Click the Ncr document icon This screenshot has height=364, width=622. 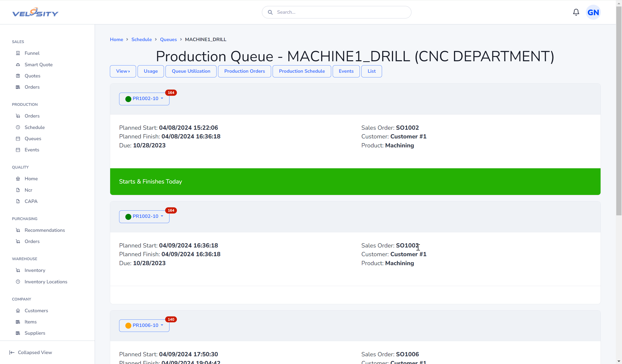[x=18, y=190]
